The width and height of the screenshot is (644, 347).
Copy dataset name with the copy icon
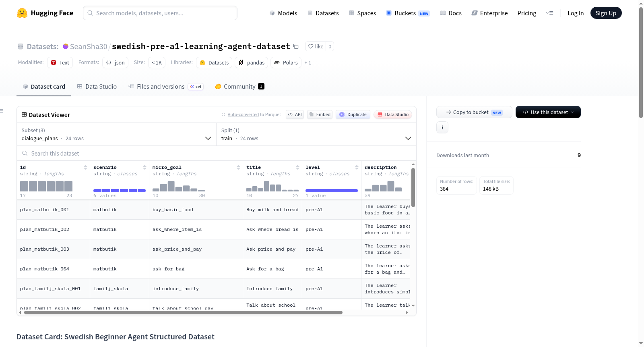pos(296,46)
